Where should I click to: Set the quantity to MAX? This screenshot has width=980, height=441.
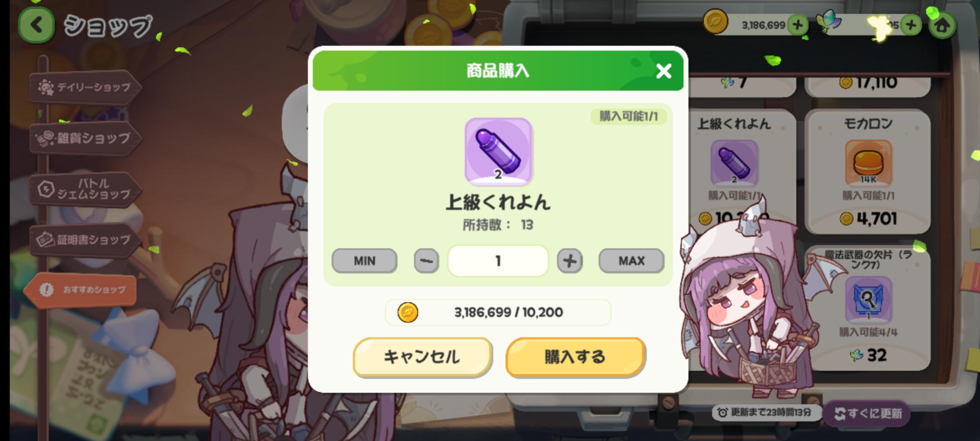point(631,261)
